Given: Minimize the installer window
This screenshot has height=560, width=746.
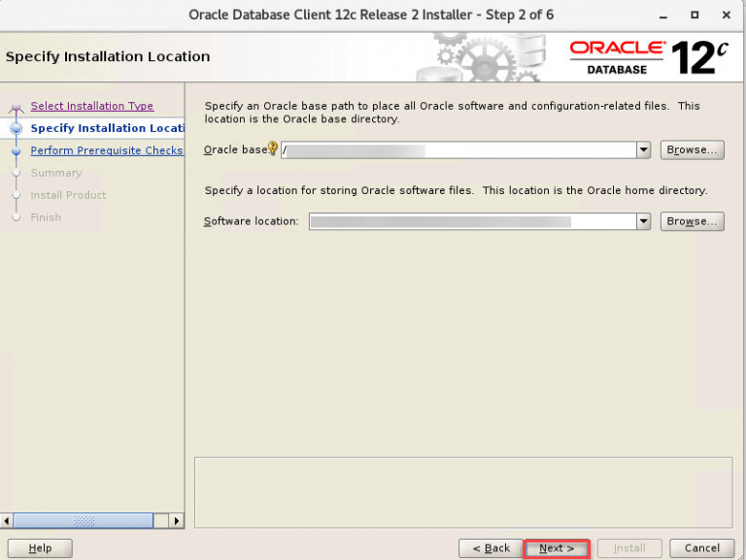Looking at the screenshot, I should (663, 16).
